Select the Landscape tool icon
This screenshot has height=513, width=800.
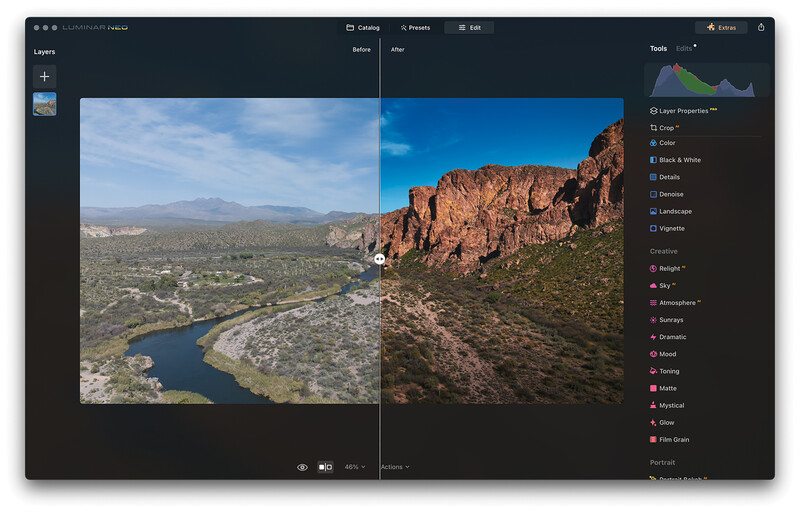pyautogui.click(x=653, y=211)
